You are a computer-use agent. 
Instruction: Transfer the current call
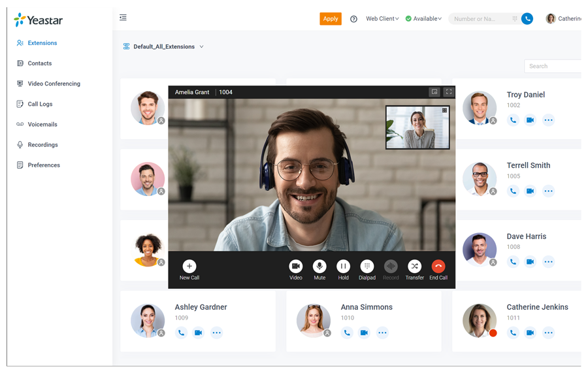click(414, 270)
